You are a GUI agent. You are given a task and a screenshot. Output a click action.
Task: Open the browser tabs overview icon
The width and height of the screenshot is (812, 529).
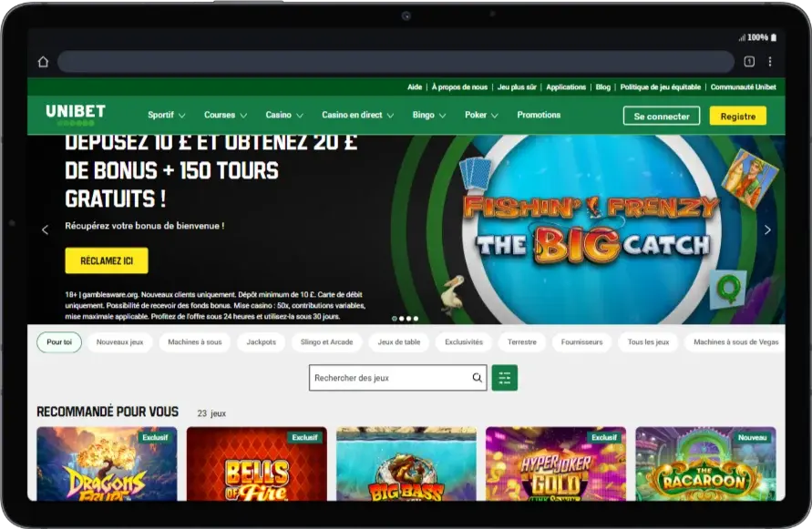click(x=749, y=61)
